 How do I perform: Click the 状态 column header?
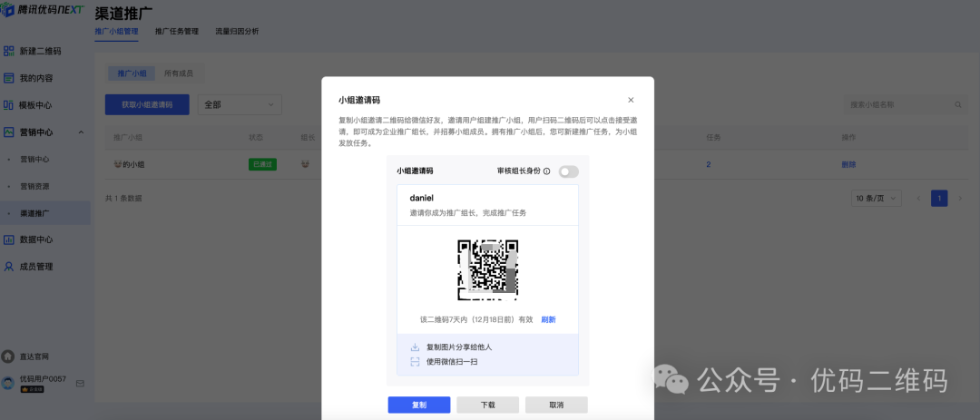click(256, 137)
